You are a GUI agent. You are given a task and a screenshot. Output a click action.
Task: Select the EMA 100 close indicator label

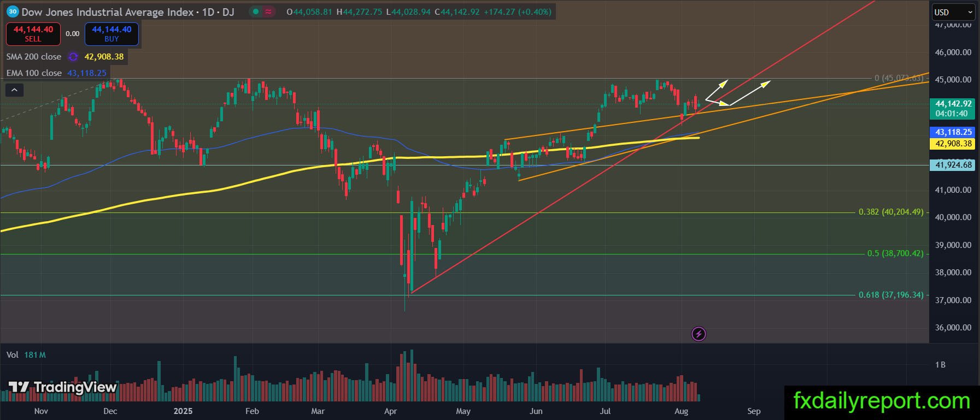34,73
